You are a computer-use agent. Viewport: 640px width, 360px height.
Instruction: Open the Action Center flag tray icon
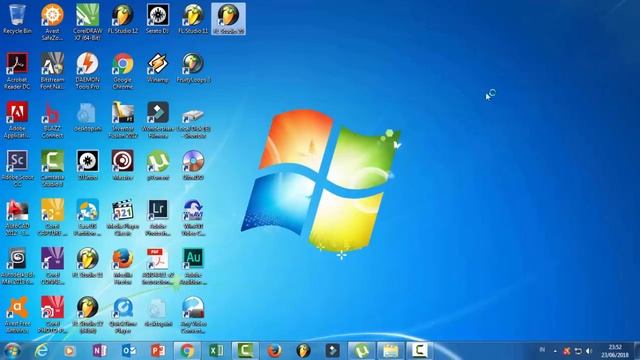click(567, 351)
